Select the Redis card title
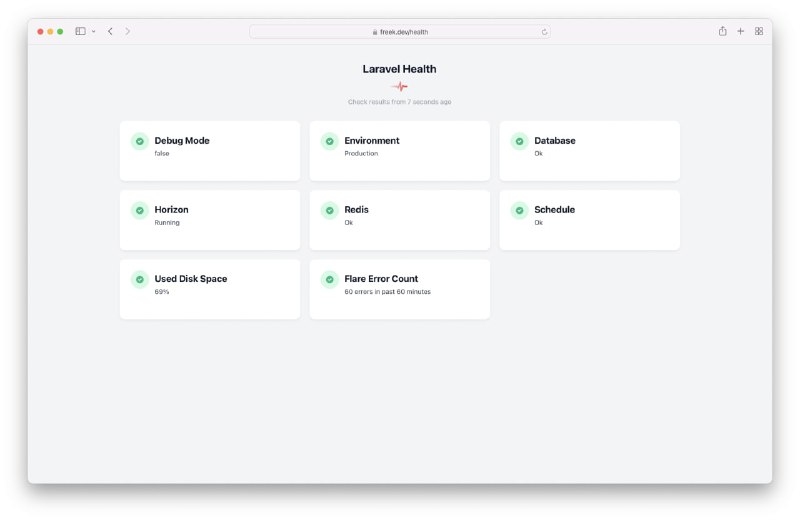 (356, 209)
